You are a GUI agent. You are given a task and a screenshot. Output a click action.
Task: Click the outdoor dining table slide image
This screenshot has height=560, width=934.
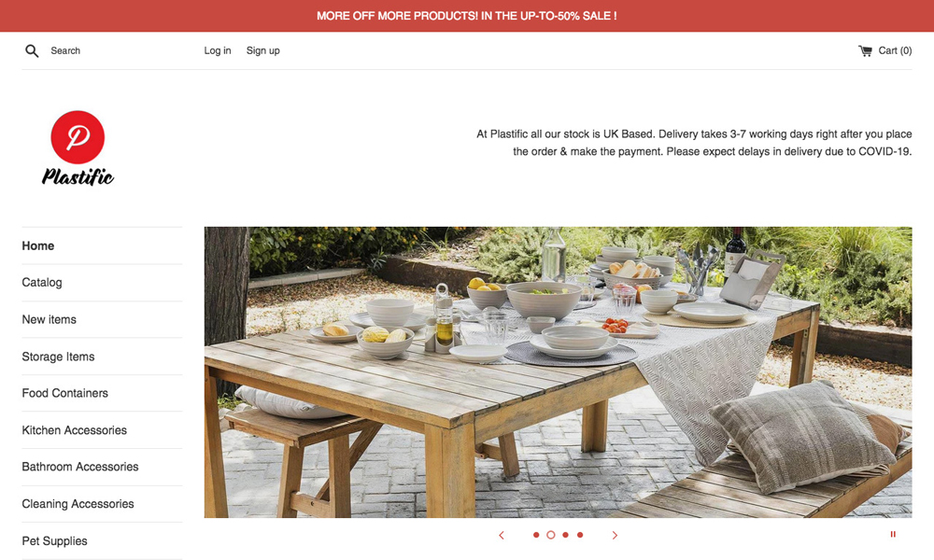coord(559,372)
